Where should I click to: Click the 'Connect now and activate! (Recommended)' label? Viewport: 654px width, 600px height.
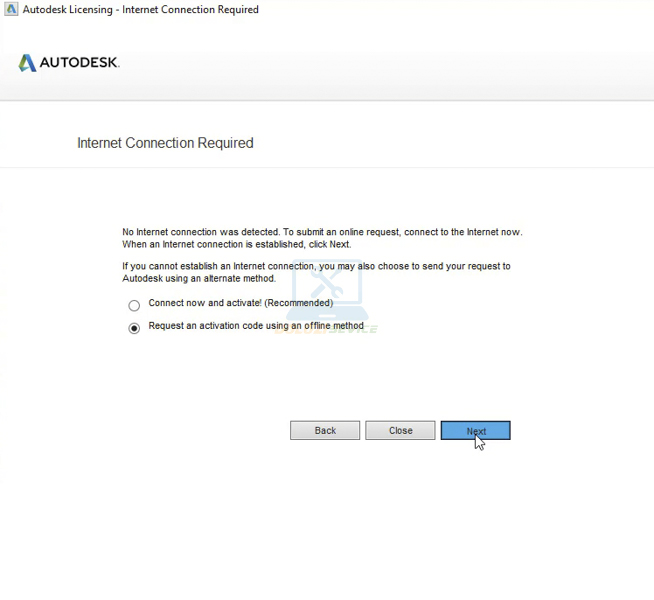coord(240,303)
